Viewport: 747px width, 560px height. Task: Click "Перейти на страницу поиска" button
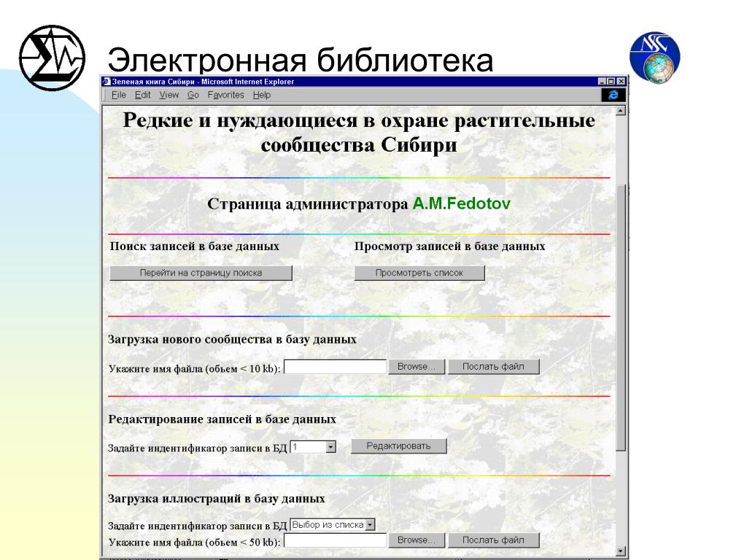click(201, 273)
